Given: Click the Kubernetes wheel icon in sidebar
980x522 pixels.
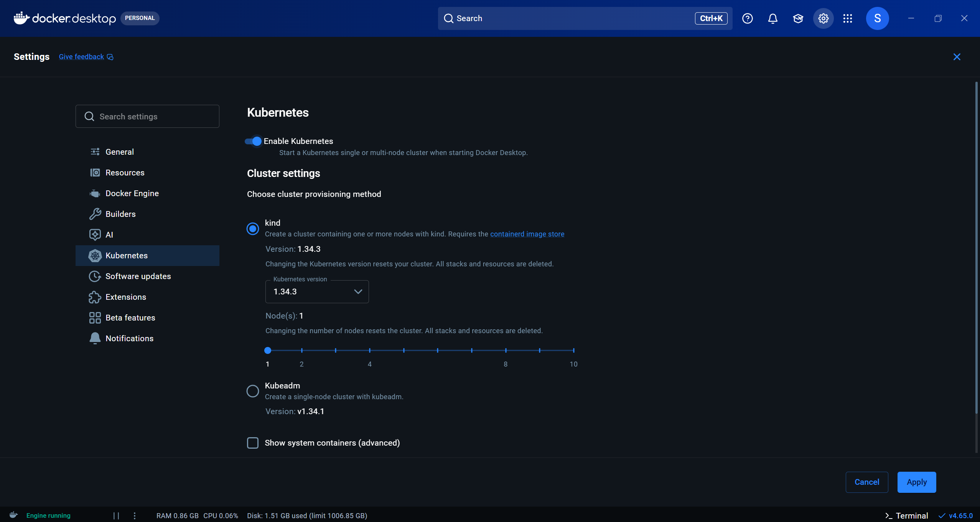Looking at the screenshot, I should 95,256.
